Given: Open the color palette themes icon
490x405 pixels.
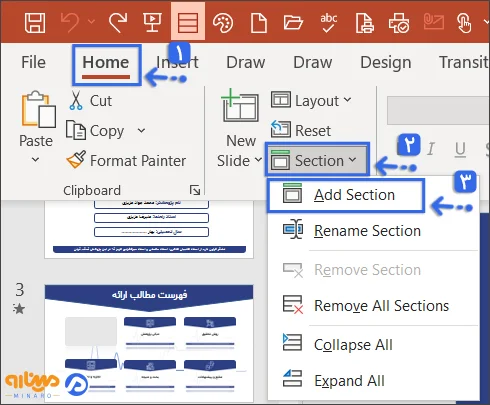Looking at the screenshot, I should coord(223,23).
